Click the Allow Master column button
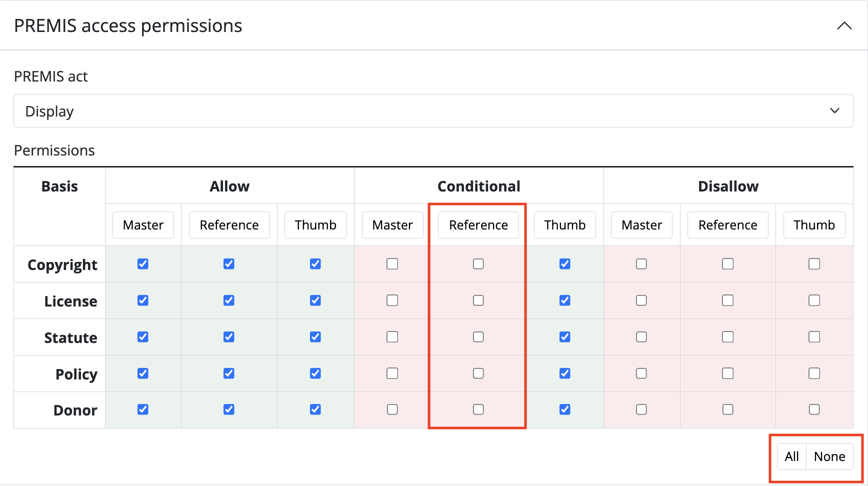 pos(143,225)
